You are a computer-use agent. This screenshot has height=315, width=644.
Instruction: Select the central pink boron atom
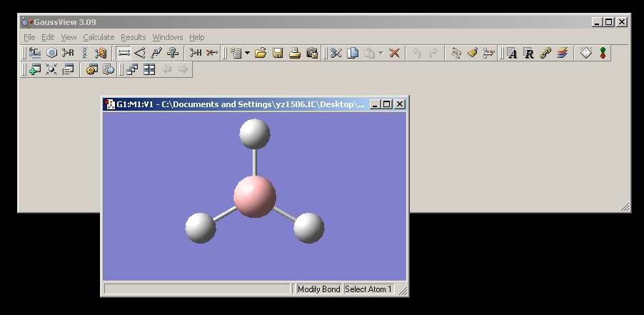pyautogui.click(x=255, y=196)
